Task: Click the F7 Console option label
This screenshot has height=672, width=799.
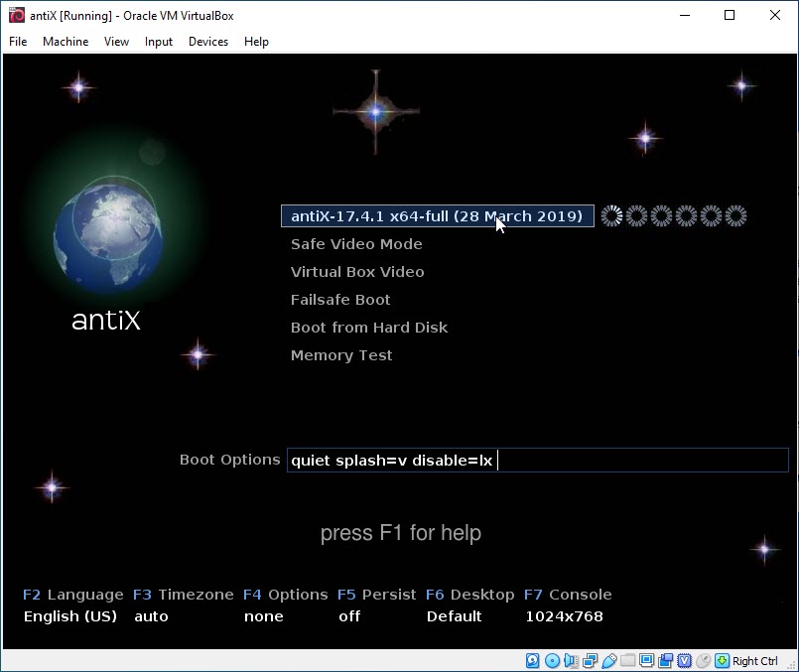Action: (x=568, y=595)
